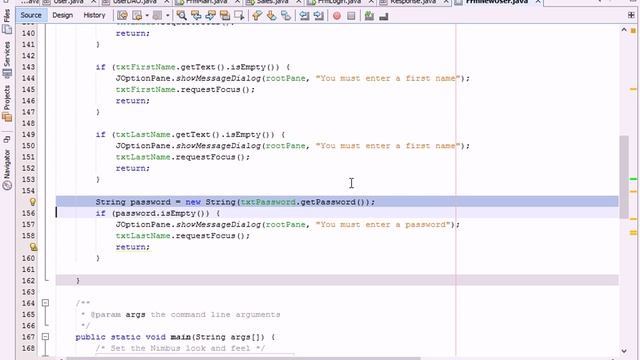Click lightbulb hint at password declaration line

coord(33,202)
